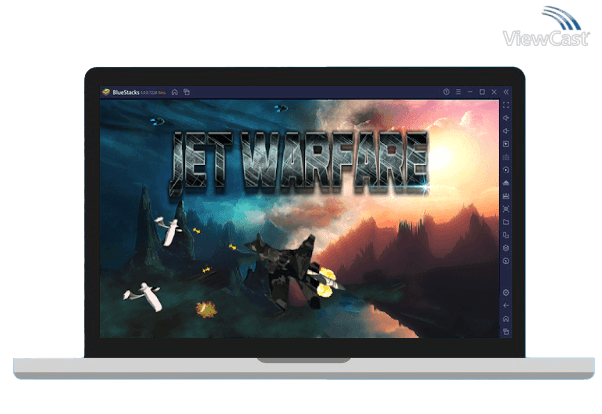Take a screenshot using the frame icon
This screenshot has height=414, width=602.
506,209
